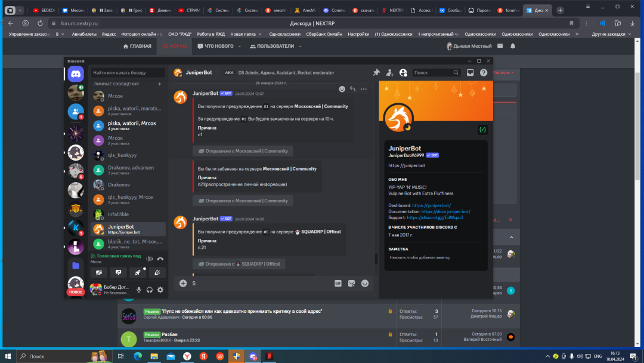Show pinned messages in JuniperBot chat
The width and height of the screenshot is (644, 363).
click(376, 73)
